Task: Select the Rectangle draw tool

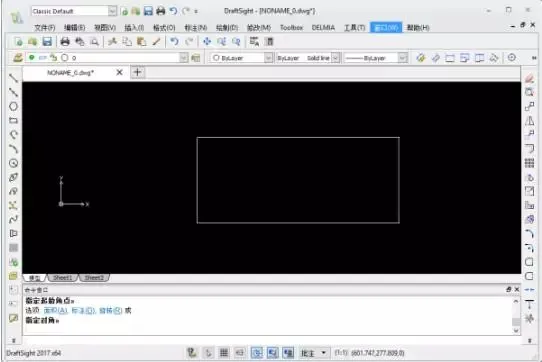Action: click(x=13, y=120)
